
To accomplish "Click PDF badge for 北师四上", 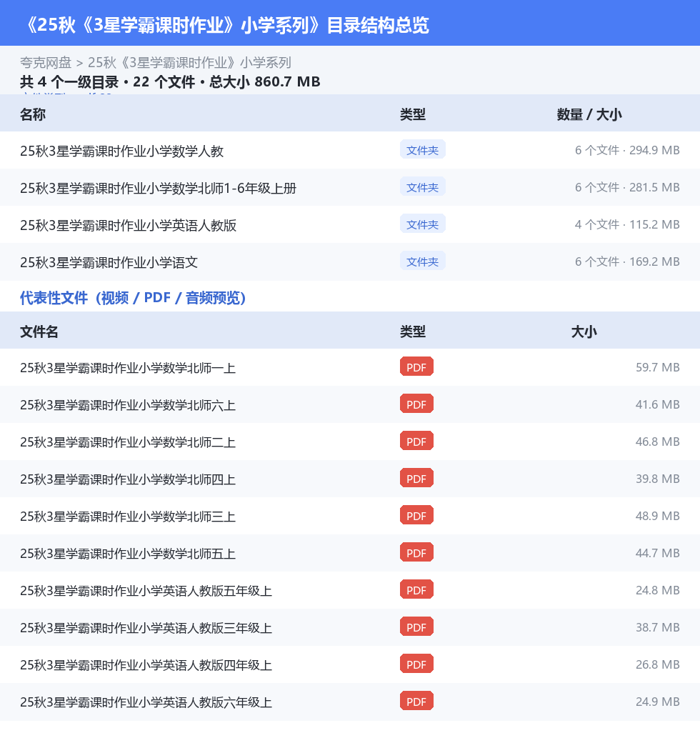I will click(416, 478).
